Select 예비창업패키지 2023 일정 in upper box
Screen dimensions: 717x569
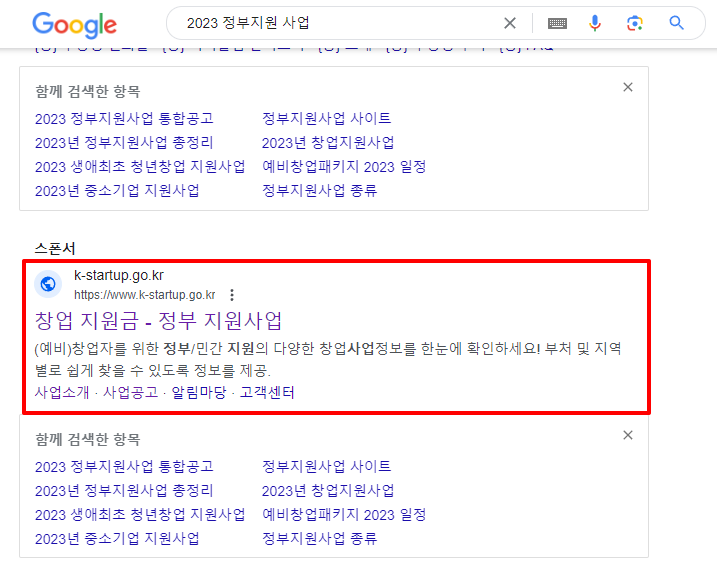(x=344, y=166)
